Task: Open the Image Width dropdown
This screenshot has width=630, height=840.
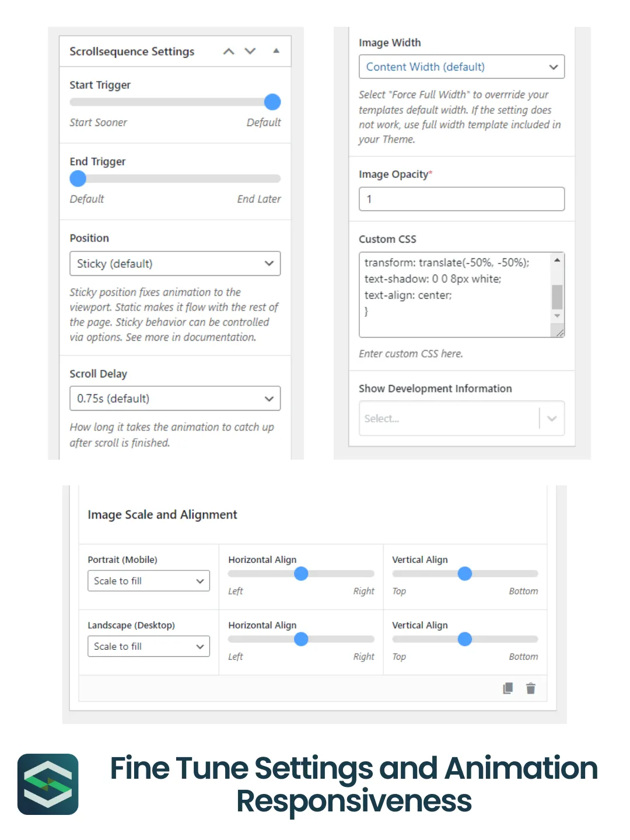Action: click(461, 66)
